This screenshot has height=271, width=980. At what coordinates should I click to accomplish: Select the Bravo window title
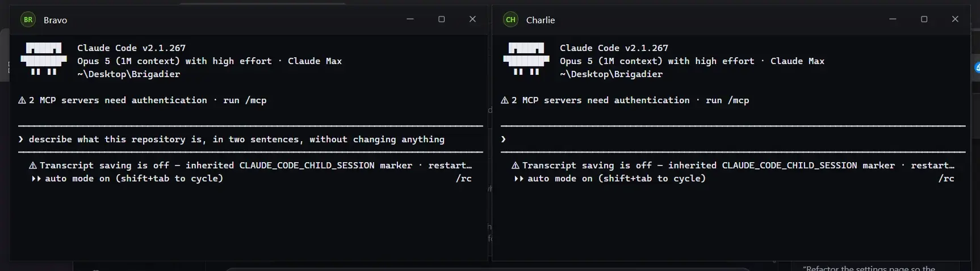coord(56,20)
